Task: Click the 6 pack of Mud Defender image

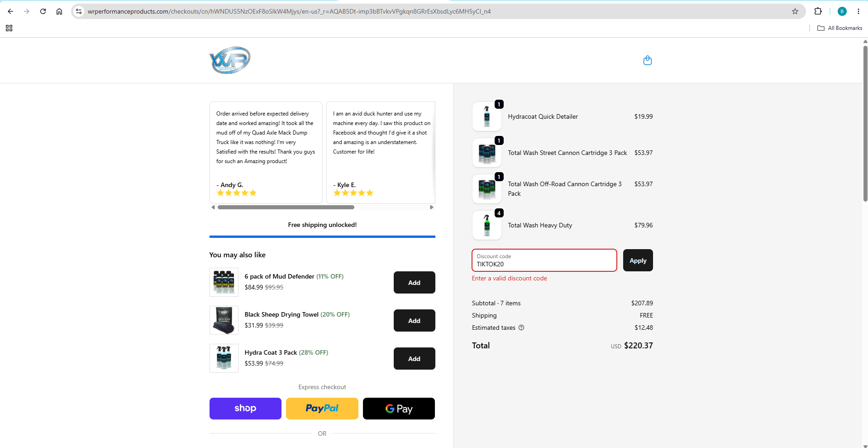Action: [224, 282]
